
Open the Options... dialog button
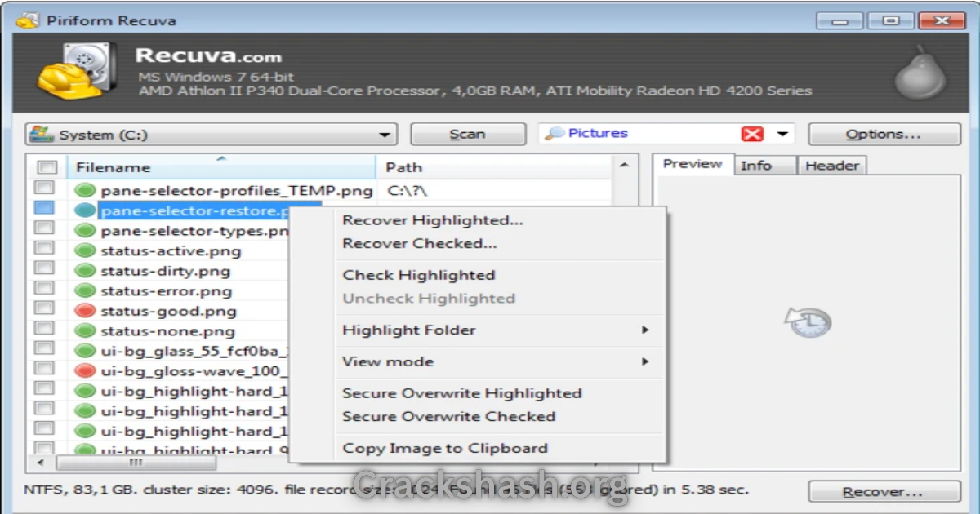pyautogui.click(x=884, y=135)
